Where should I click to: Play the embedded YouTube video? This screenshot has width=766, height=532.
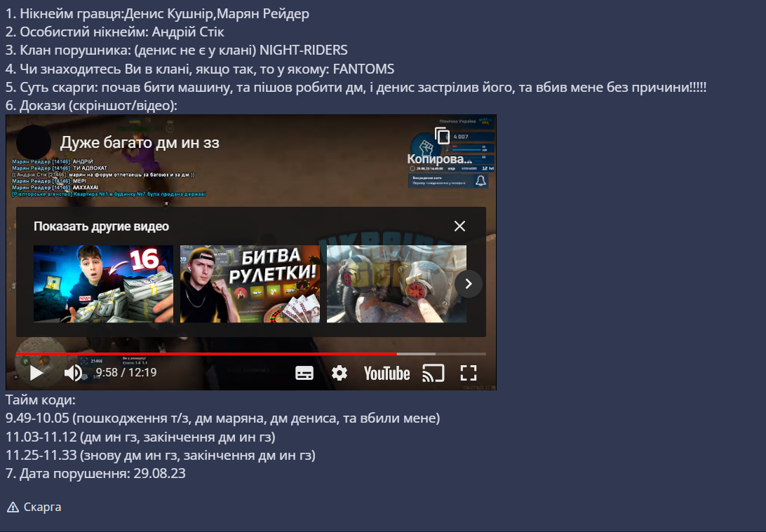click(36, 374)
